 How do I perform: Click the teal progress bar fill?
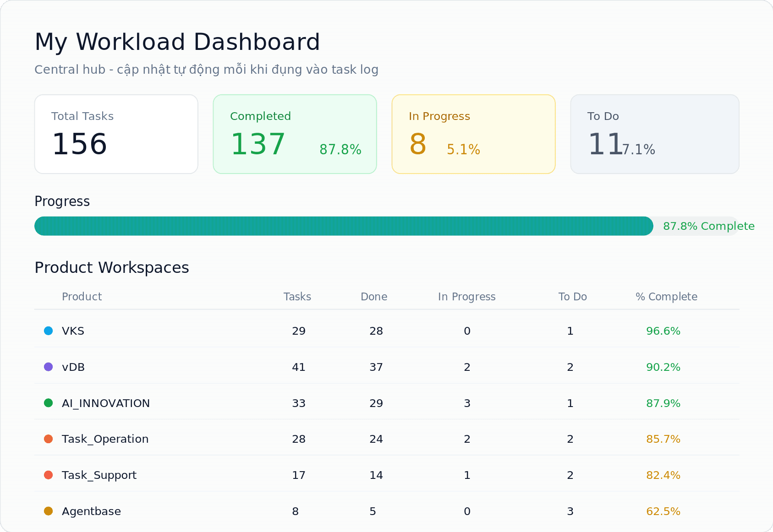(344, 226)
